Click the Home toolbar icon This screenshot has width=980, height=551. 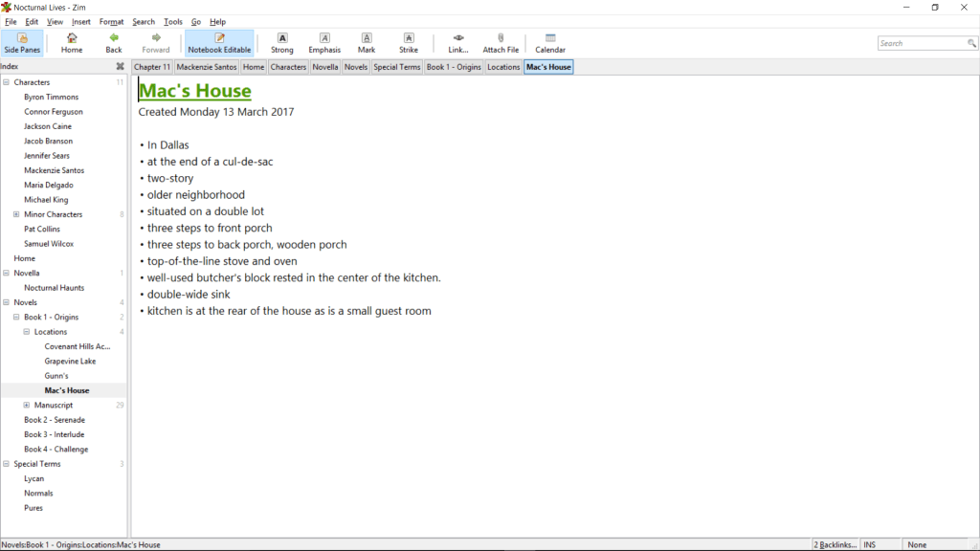[72, 43]
